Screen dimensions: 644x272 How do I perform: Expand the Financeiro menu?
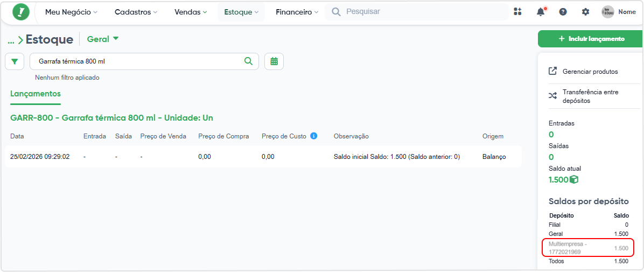[x=297, y=12]
